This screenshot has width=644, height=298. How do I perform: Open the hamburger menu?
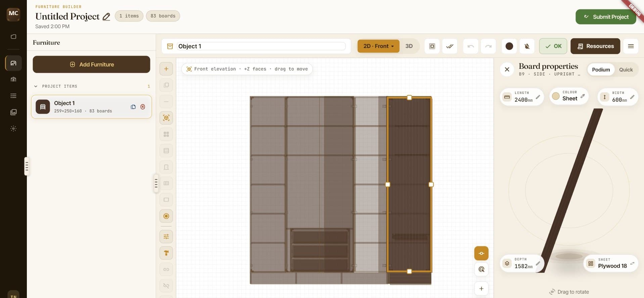click(x=631, y=46)
